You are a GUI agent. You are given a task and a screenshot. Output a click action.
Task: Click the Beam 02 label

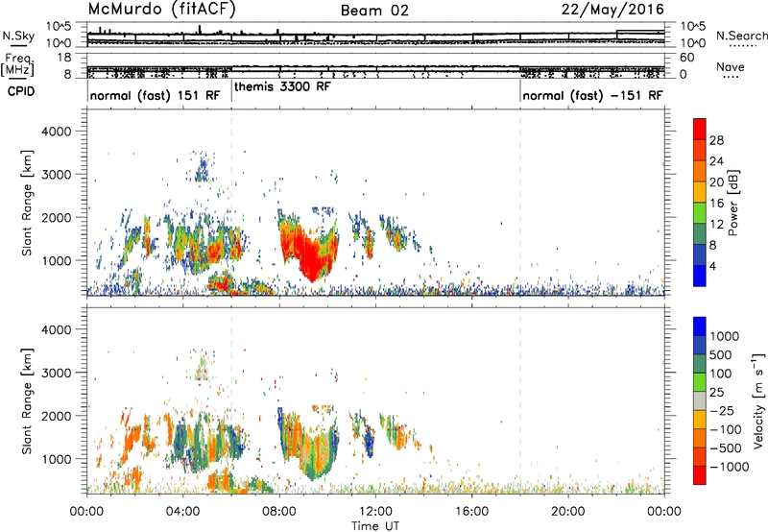point(374,11)
